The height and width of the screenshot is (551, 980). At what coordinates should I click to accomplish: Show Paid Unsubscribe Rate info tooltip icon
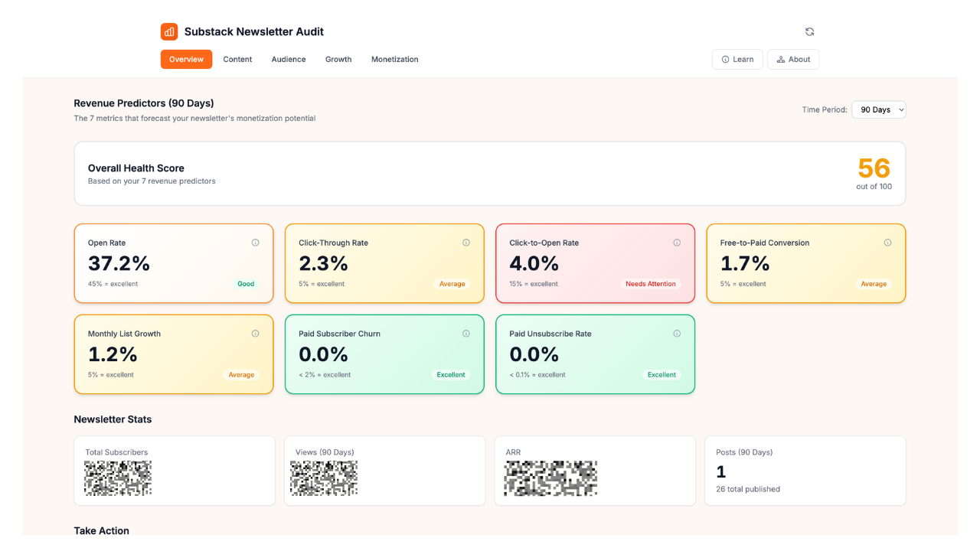(677, 334)
